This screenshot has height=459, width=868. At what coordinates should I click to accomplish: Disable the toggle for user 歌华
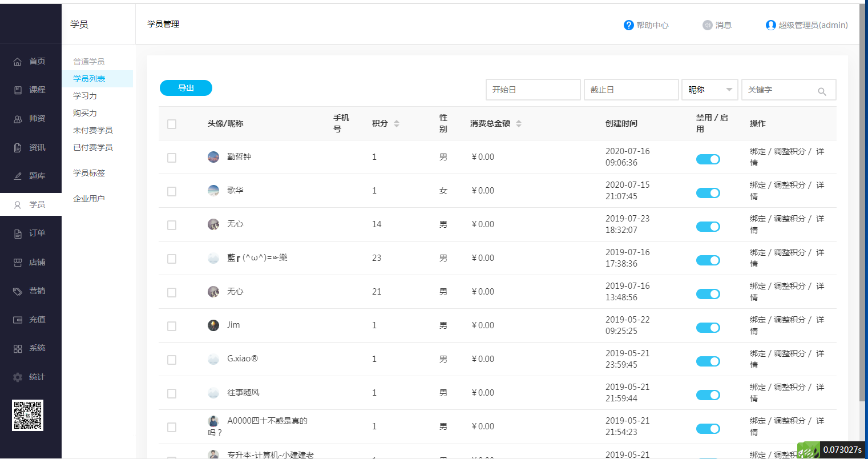708,193
